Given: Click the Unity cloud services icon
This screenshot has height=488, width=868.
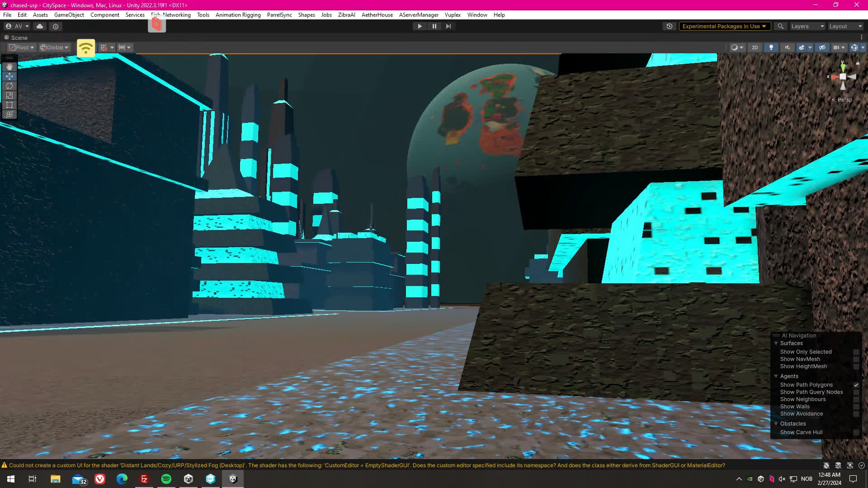Looking at the screenshot, I should 40,26.
